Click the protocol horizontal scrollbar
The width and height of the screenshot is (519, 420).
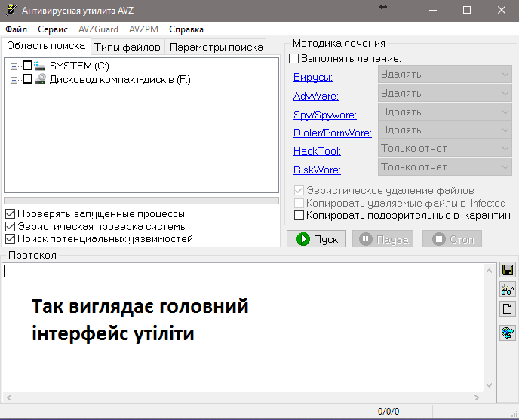[x=243, y=397]
